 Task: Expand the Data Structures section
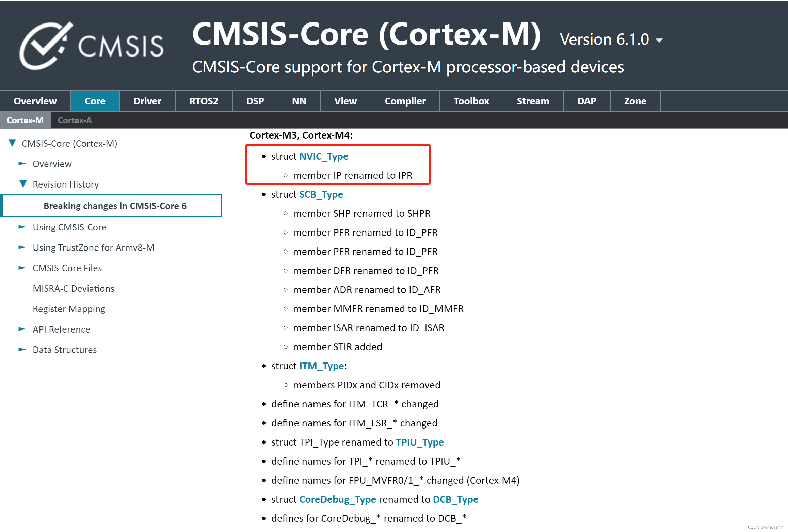pos(22,350)
